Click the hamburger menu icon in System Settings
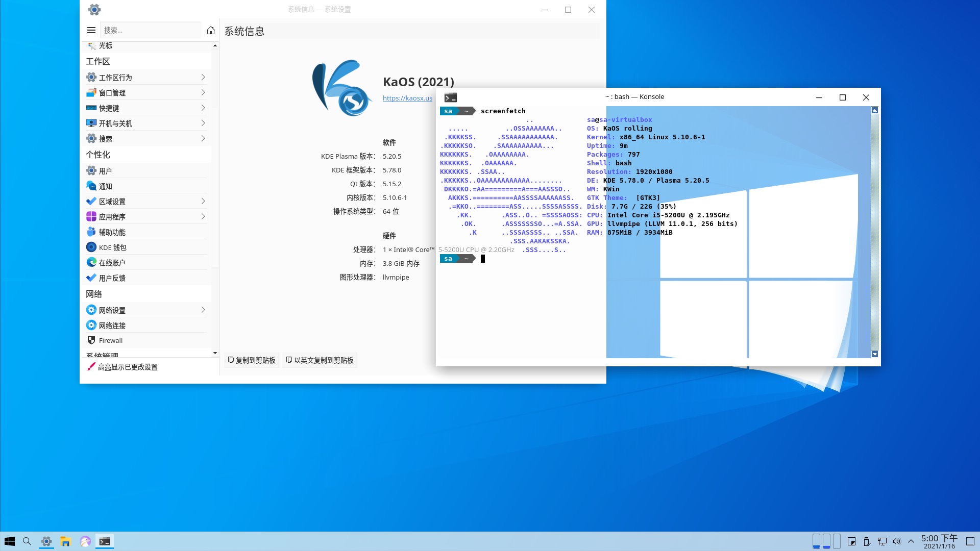This screenshot has height=551, width=980. click(91, 30)
